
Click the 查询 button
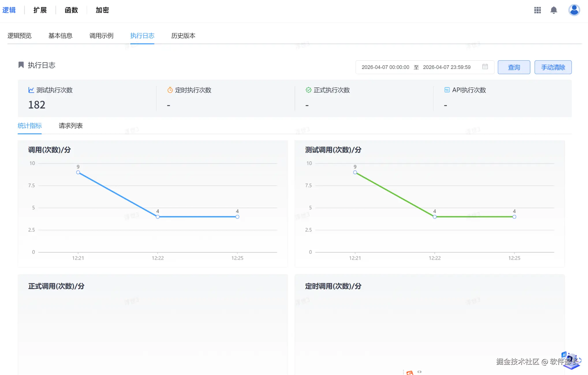tap(514, 67)
